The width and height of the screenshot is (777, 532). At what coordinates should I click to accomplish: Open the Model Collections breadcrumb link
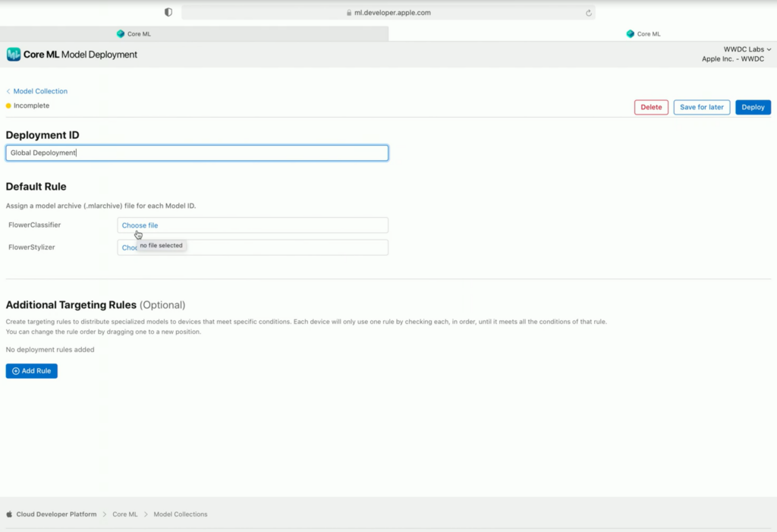[181, 514]
